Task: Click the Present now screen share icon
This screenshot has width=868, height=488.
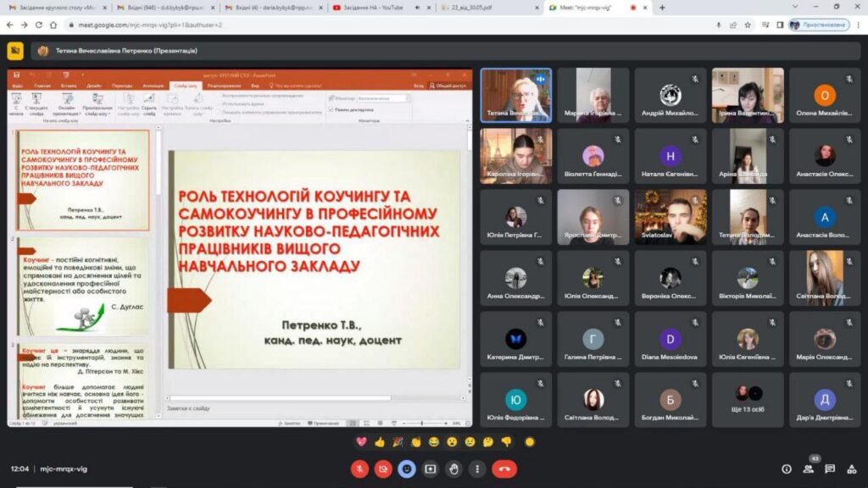Action: 431,469
